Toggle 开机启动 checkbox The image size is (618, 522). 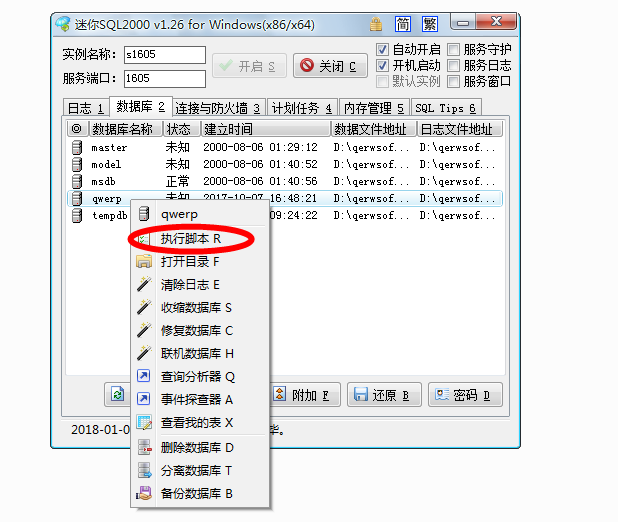[382, 65]
